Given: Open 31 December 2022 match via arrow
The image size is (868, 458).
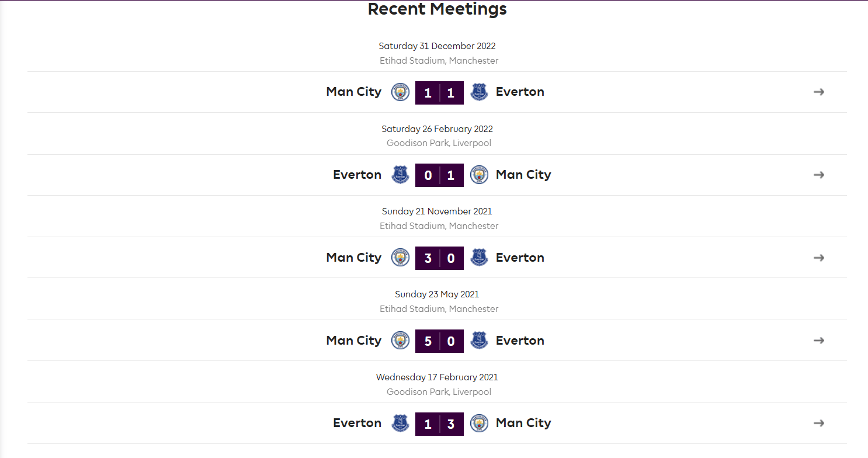Looking at the screenshot, I should [x=819, y=92].
